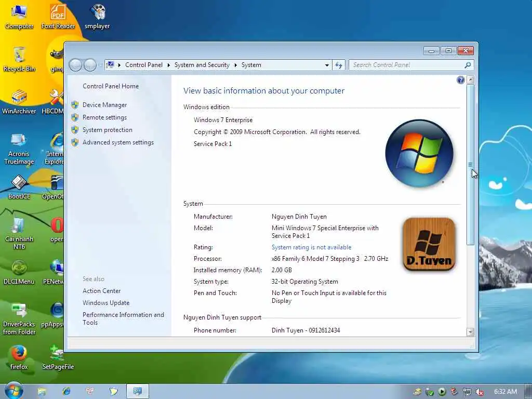Click the Nguyen Dinh Tuyen manufacturer value
This screenshot has height=399, width=532.
pos(299,217)
